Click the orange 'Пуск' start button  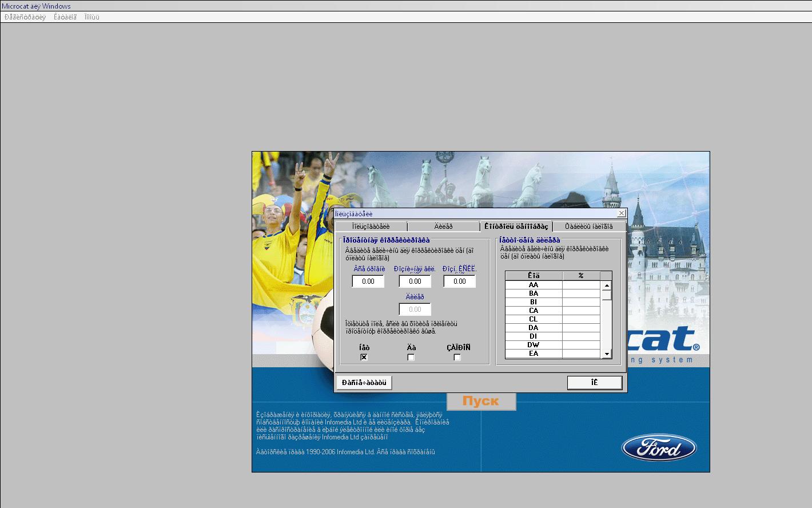tap(481, 401)
